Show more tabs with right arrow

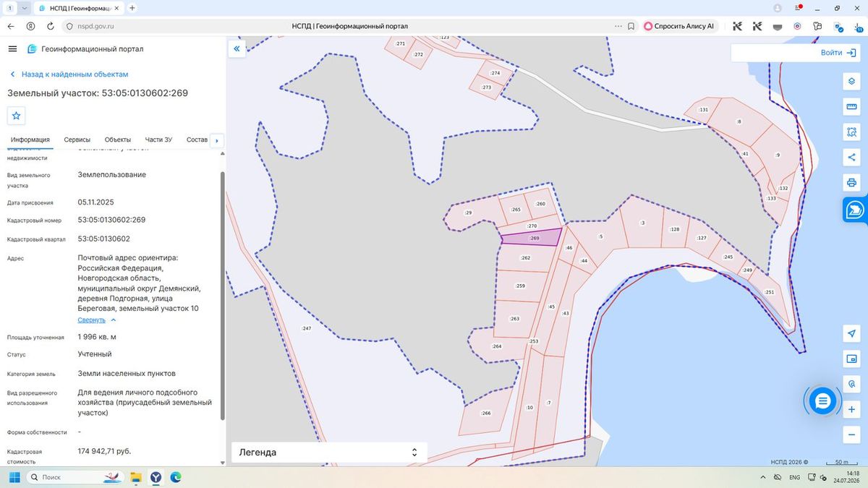[217, 140]
